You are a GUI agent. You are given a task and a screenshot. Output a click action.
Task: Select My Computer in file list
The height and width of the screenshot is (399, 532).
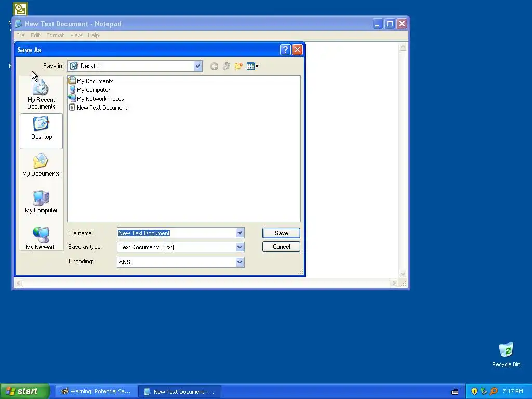pos(89,90)
